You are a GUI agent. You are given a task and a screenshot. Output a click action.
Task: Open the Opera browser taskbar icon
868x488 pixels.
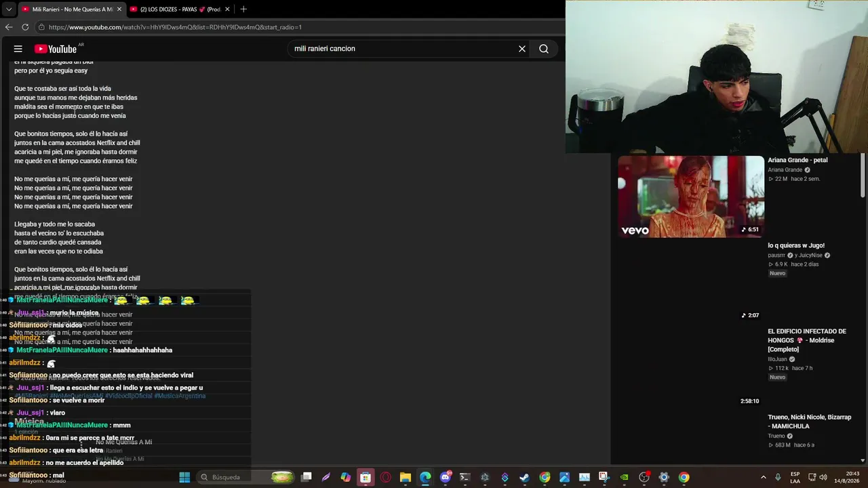(x=386, y=477)
